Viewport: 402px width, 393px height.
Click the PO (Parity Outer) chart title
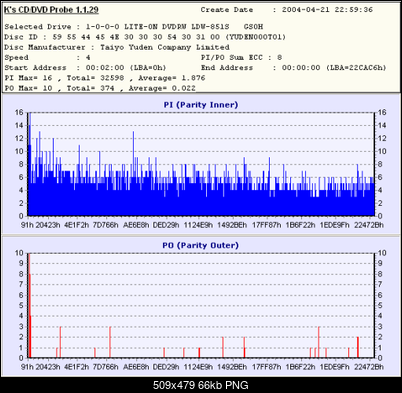tap(201, 245)
